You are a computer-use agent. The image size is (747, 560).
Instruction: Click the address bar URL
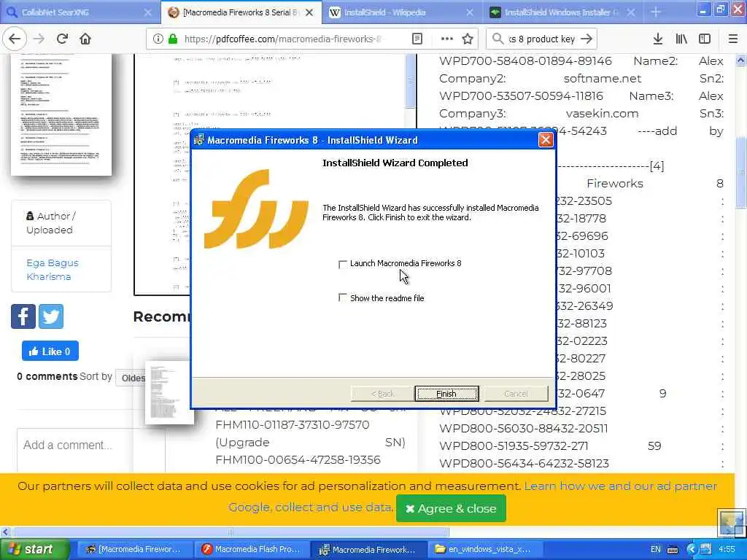283,39
